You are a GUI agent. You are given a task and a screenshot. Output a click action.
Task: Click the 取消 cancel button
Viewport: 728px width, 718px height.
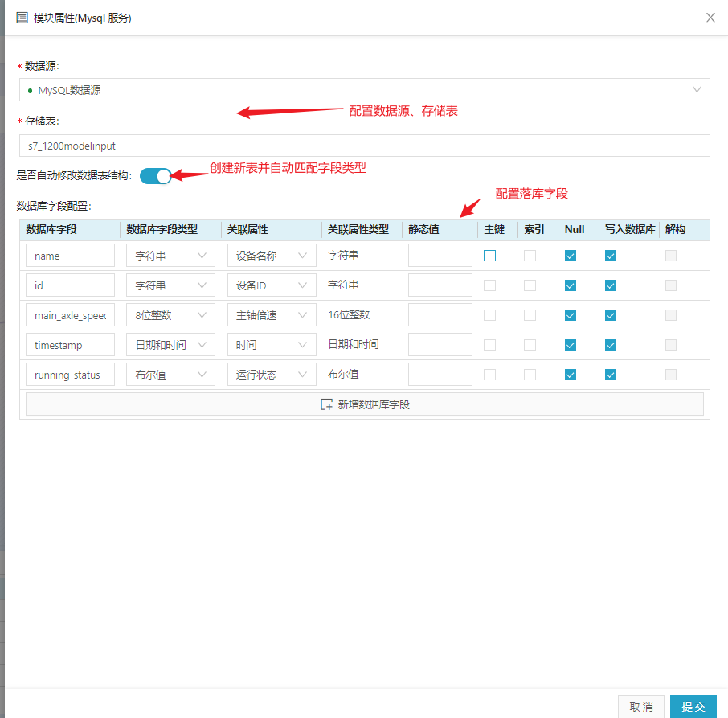[641, 707]
